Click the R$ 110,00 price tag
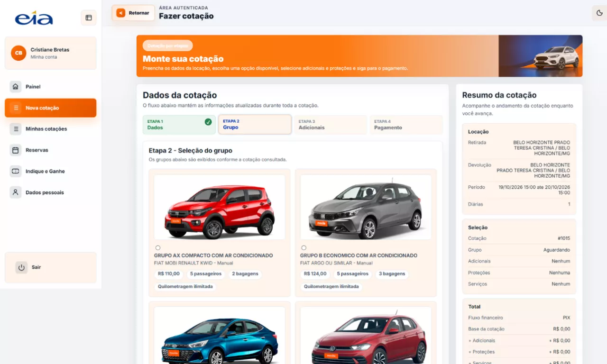This screenshot has width=607, height=364. tap(169, 274)
